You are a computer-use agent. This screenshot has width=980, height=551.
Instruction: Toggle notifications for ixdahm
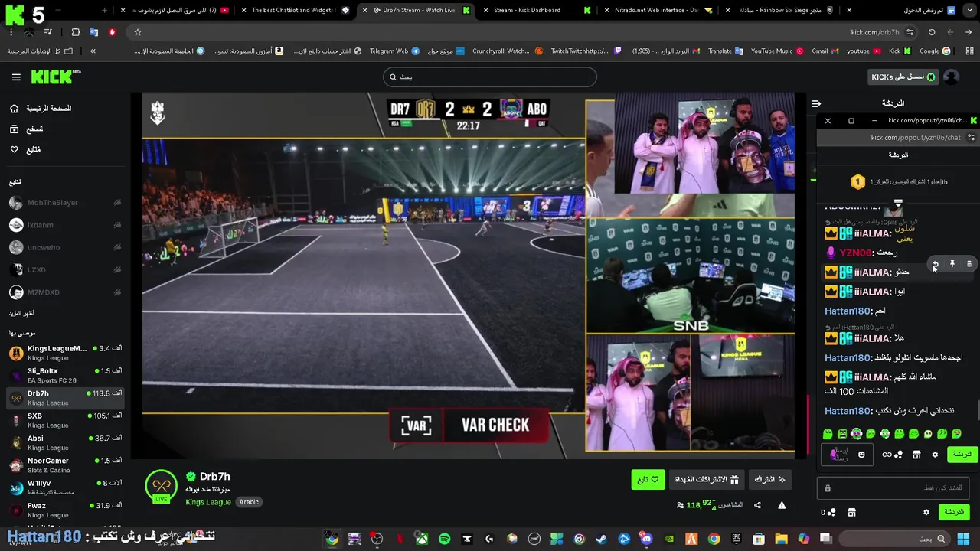[117, 225]
